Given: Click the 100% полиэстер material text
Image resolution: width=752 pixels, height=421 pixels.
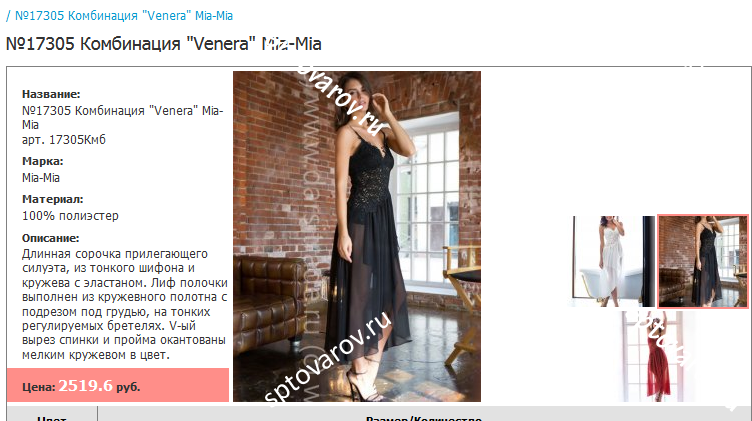Looking at the screenshot, I should [x=70, y=216].
